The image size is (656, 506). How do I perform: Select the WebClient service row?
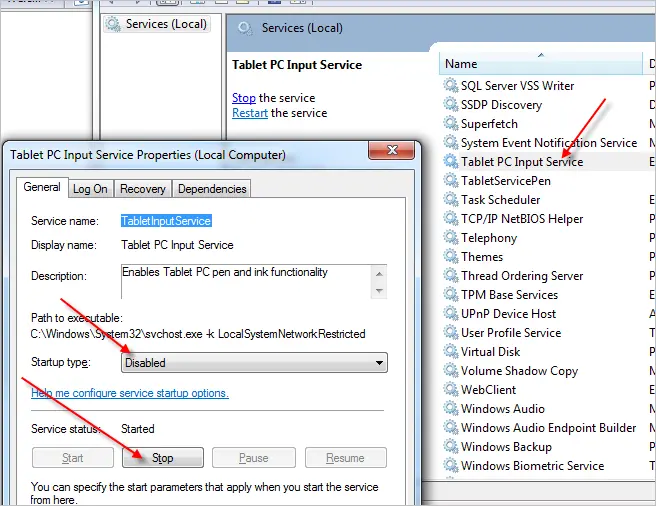pyautogui.click(x=488, y=390)
